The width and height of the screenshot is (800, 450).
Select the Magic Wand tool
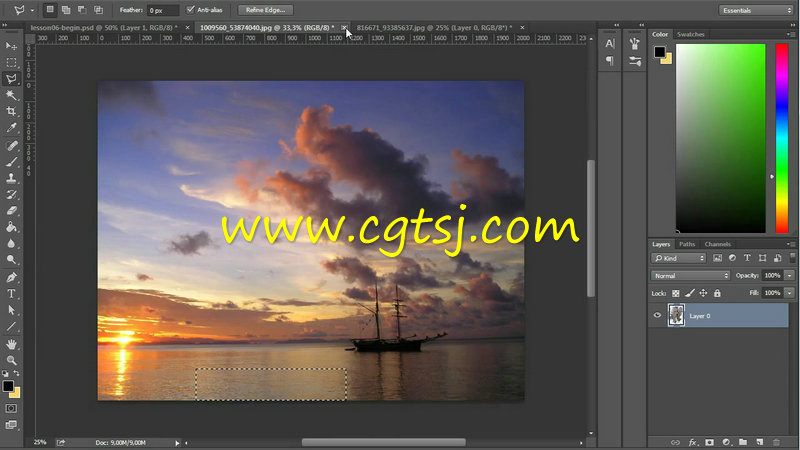pos(11,95)
